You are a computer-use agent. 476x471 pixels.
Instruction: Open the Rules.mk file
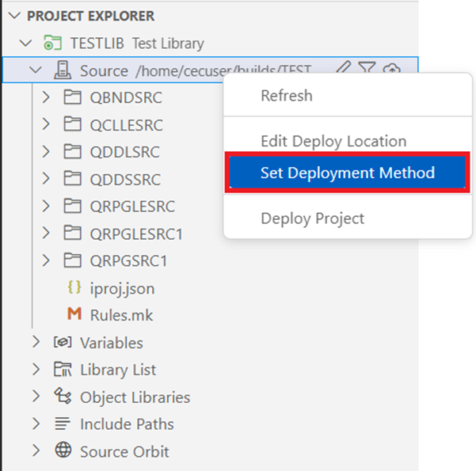tap(110, 315)
